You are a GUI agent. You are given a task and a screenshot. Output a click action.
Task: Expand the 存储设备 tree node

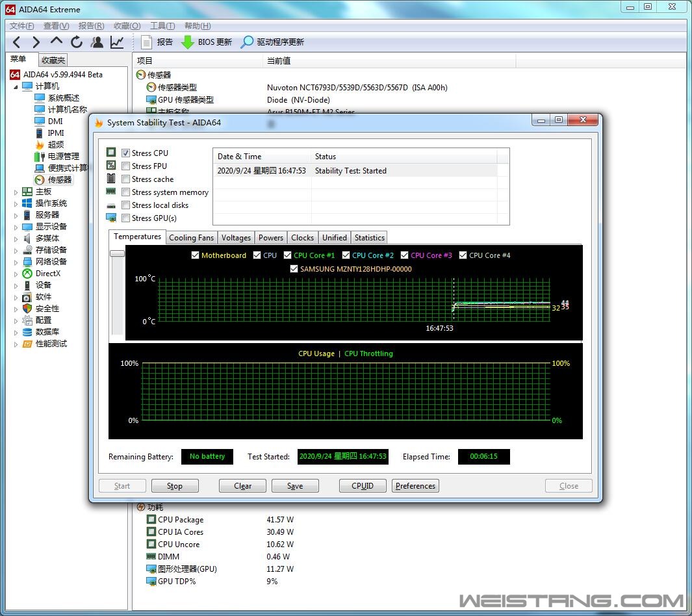[x=16, y=251]
